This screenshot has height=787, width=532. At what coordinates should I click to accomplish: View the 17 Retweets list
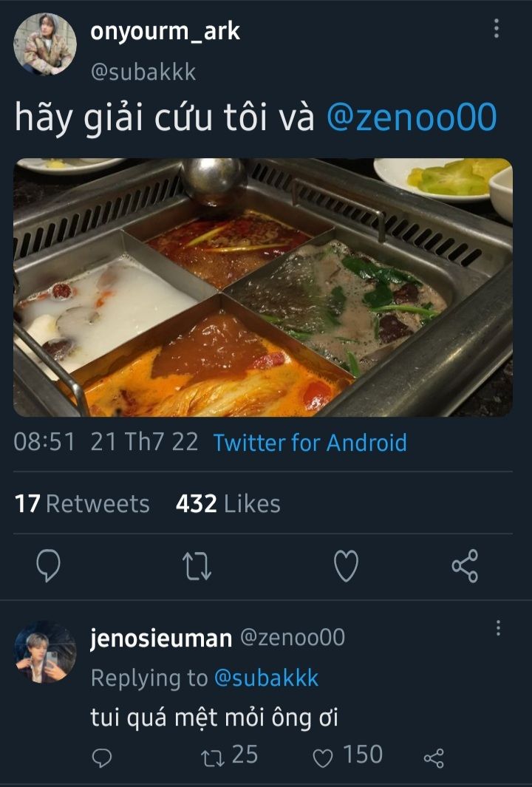click(x=82, y=504)
